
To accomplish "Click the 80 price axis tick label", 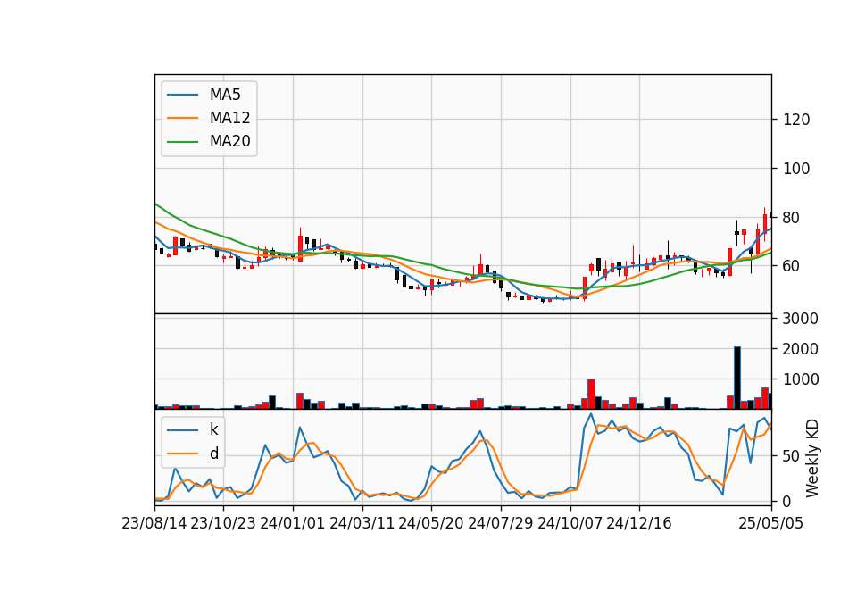I will pos(792,218).
